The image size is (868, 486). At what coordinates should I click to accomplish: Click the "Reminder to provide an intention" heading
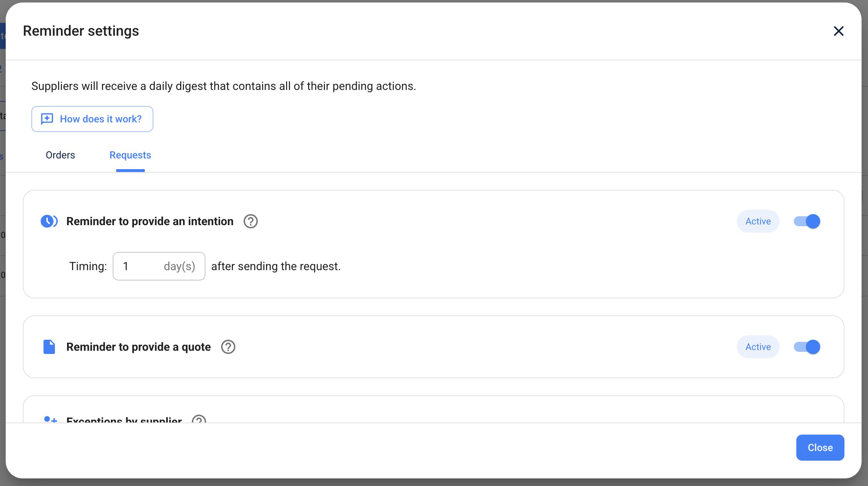point(150,221)
